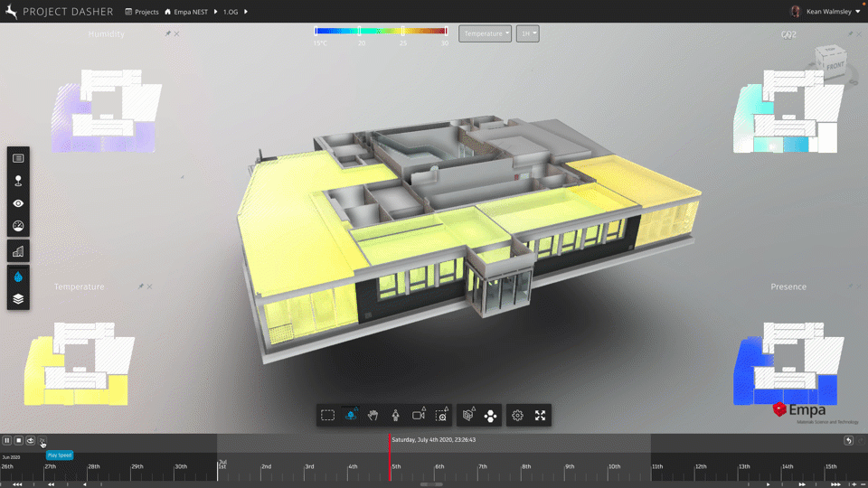The height and width of the screenshot is (488, 868).
Task: Click the temperature color gradient bar
Action: [381, 31]
